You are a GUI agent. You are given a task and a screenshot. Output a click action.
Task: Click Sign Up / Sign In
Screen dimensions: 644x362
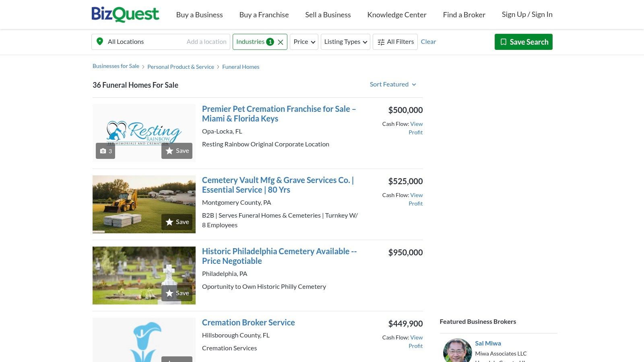coord(527,14)
